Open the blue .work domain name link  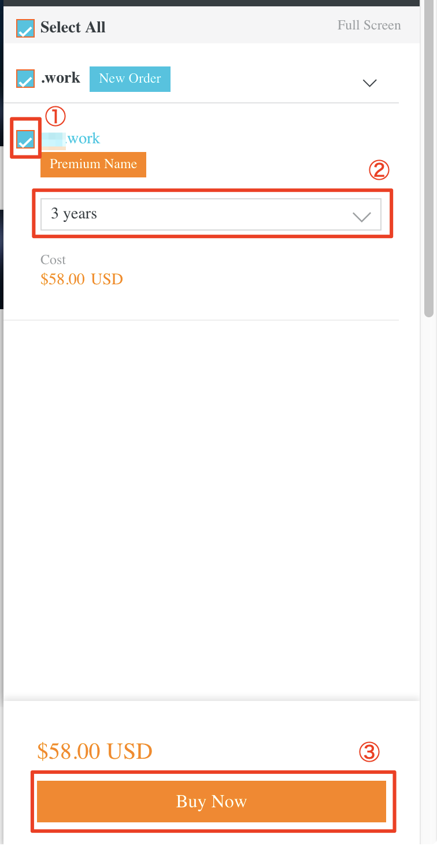pyautogui.click(x=83, y=139)
